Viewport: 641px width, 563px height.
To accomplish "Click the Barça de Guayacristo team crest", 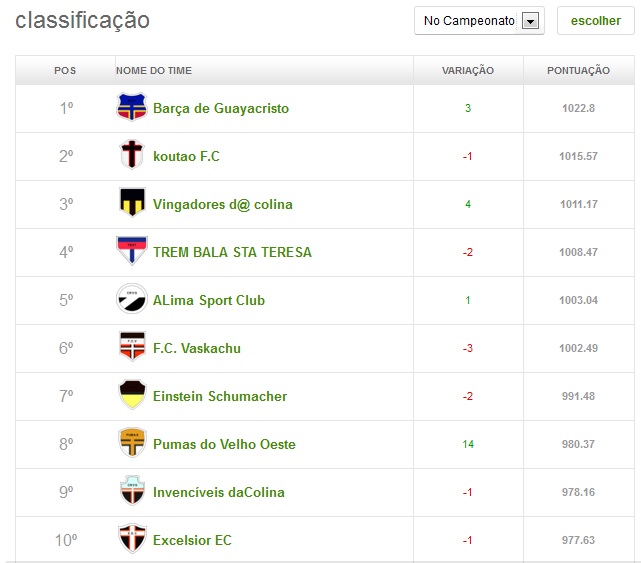I will 131,108.
